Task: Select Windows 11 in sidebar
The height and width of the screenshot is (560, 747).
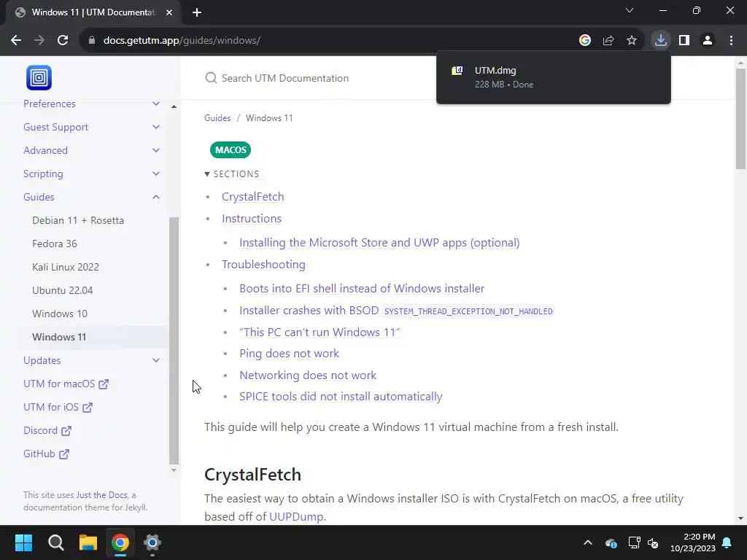Action: click(59, 337)
